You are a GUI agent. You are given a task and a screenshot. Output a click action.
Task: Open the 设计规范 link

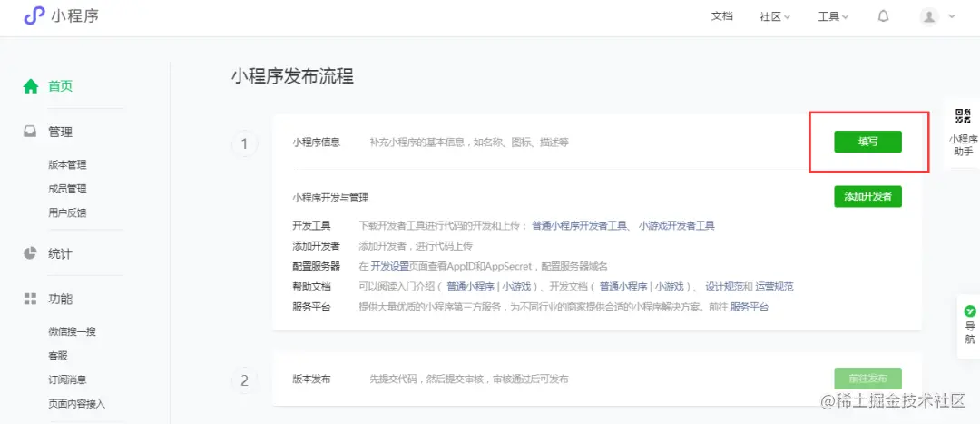coord(725,286)
